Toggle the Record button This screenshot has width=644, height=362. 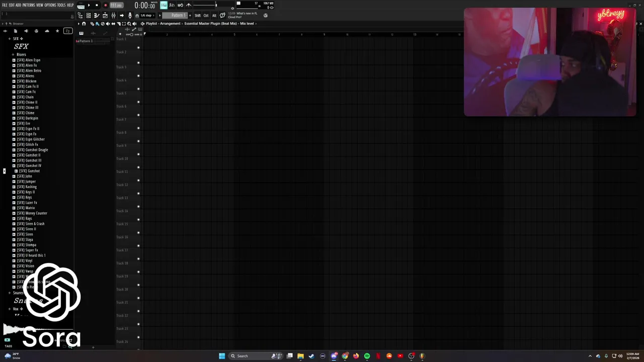[106, 5]
